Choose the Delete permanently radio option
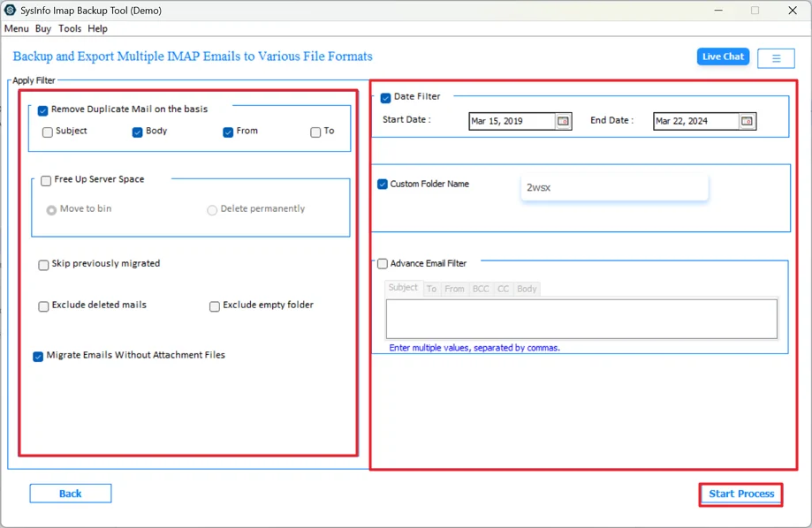This screenshot has width=812, height=528. pos(212,209)
